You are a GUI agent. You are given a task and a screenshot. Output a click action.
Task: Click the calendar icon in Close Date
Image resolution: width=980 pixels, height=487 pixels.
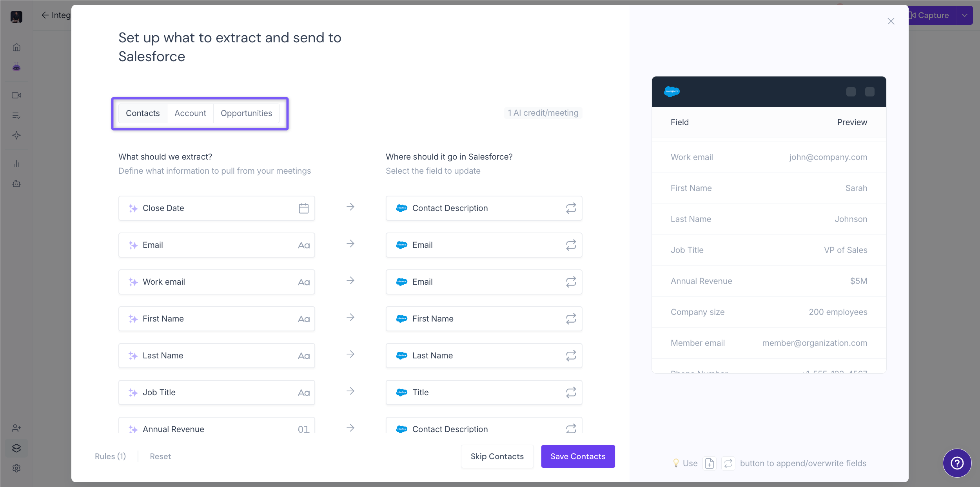click(x=304, y=208)
